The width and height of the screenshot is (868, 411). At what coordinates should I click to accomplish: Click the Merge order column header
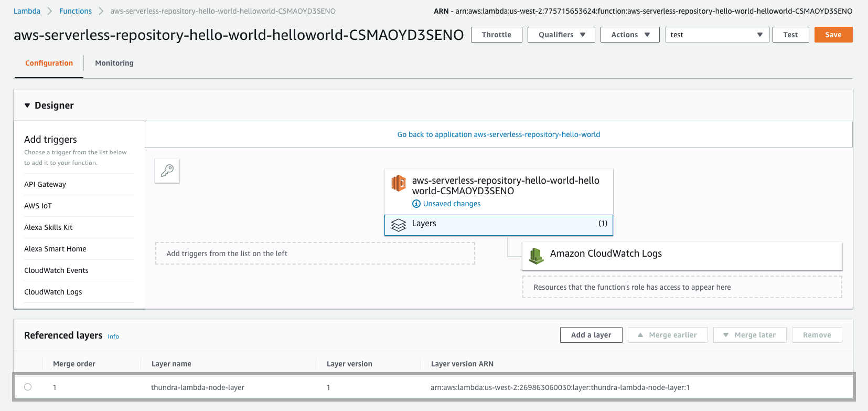[x=74, y=364]
